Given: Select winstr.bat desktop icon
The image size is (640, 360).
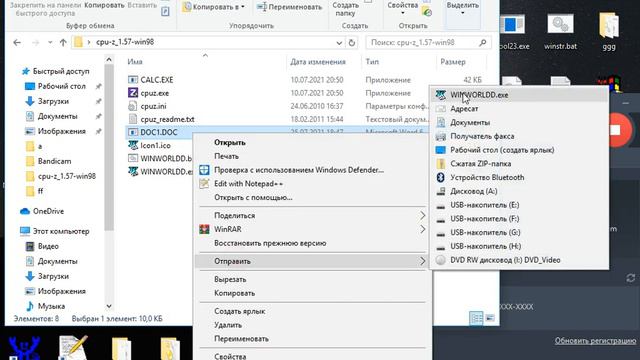Looking at the screenshot, I should [560, 31].
